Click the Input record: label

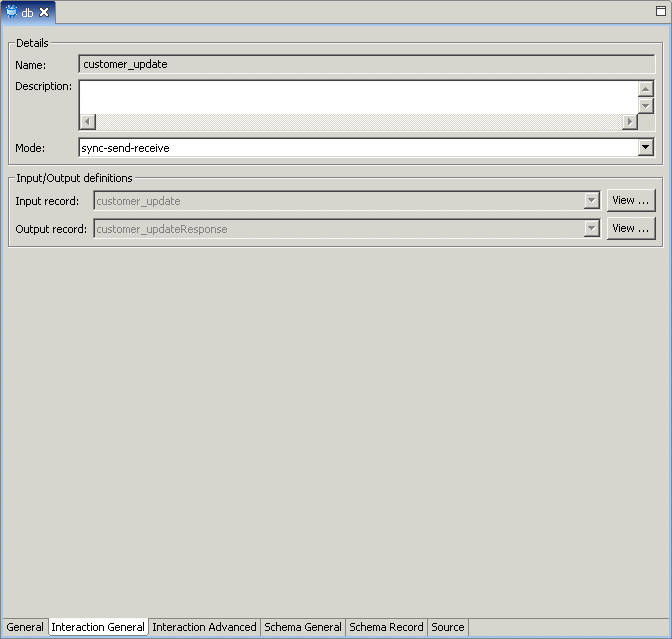pyautogui.click(x=47, y=201)
